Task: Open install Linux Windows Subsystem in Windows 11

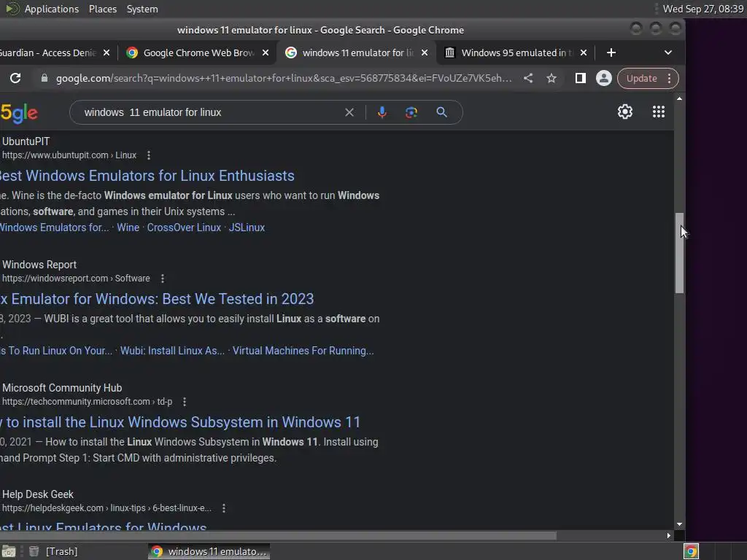Action: pyautogui.click(x=180, y=422)
